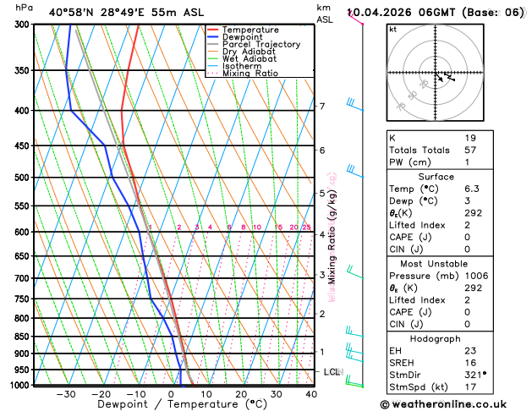Click the '600' pressure level label
The height and width of the screenshot is (411, 532).
tap(24, 233)
